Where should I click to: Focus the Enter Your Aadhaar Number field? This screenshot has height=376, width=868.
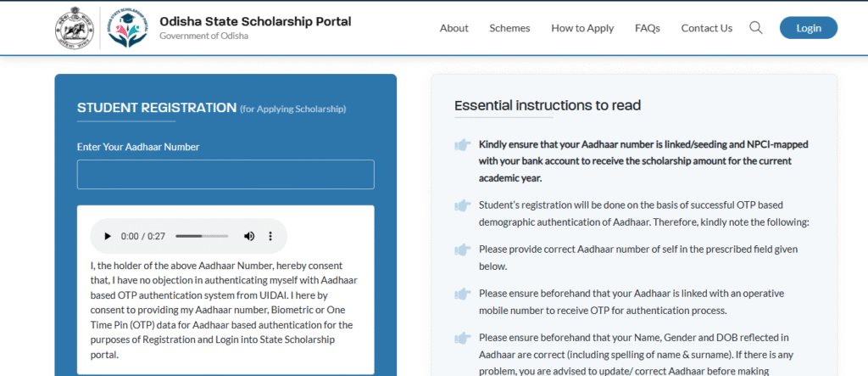coord(225,175)
